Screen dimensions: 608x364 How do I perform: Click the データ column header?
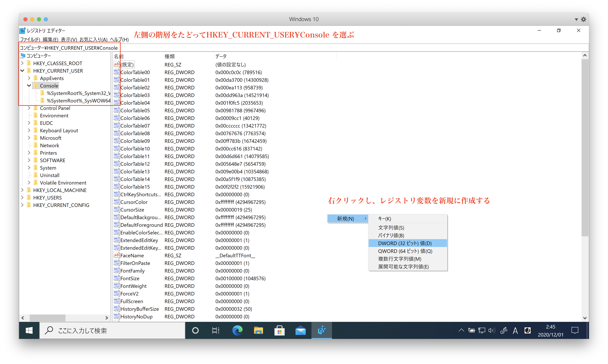tap(275, 56)
